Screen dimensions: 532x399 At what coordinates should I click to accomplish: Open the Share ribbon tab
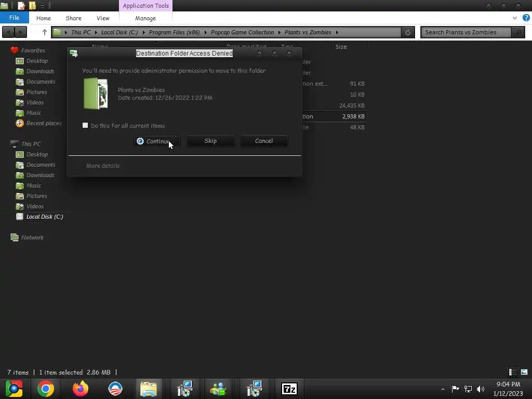click(x=73, y=18)
